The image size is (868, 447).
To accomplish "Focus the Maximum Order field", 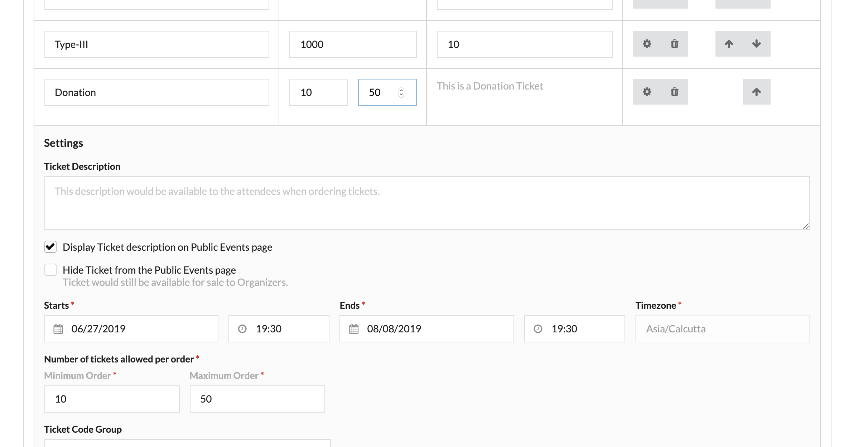I will 257,399.
